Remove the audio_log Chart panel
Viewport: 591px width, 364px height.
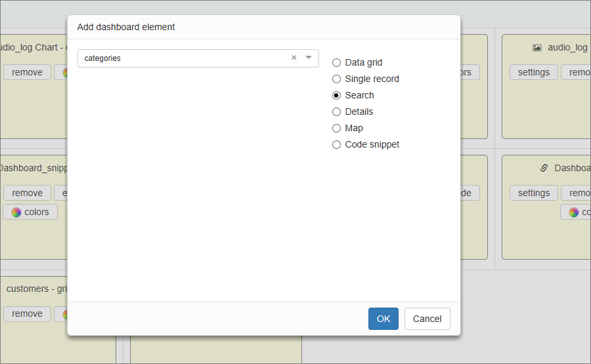click(27, 72)
